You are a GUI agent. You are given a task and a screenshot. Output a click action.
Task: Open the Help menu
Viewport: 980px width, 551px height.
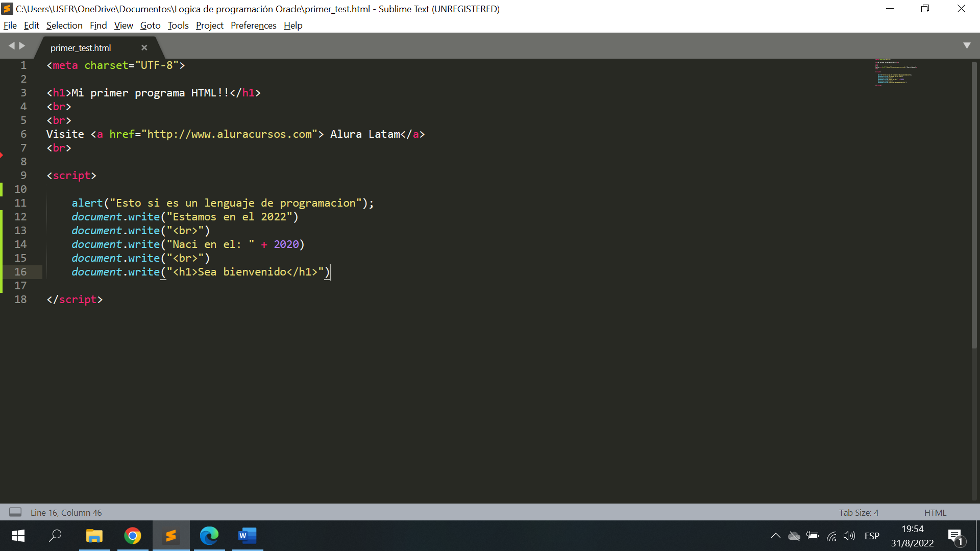coord(293,26)
